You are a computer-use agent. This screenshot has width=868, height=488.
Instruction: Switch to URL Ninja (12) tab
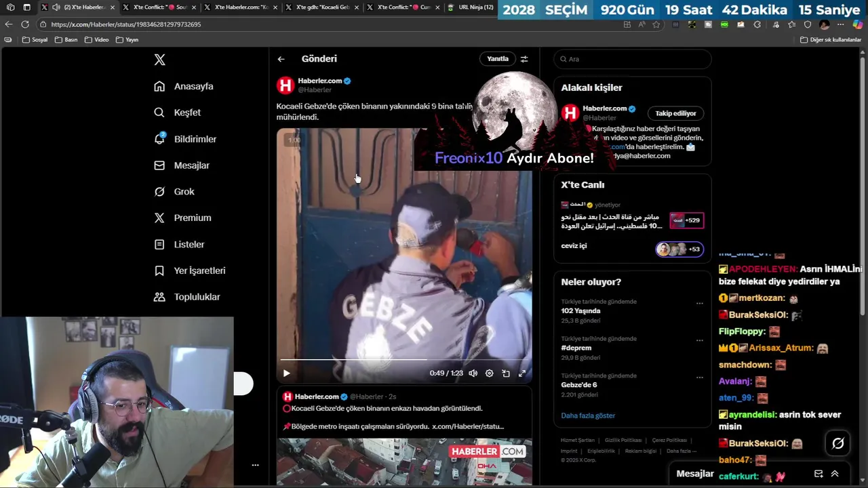click(x=471, y=7)
